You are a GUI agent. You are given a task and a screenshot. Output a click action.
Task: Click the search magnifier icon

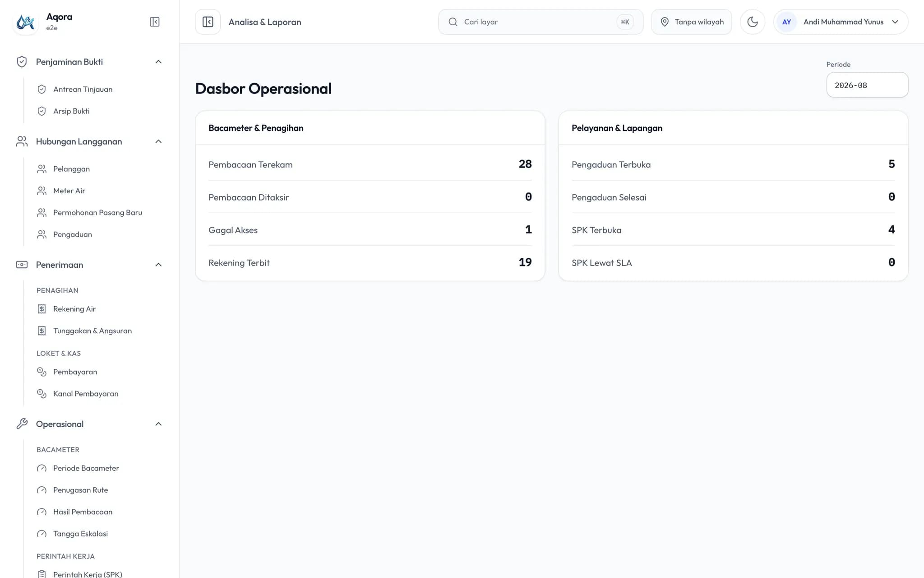point(453,22)
